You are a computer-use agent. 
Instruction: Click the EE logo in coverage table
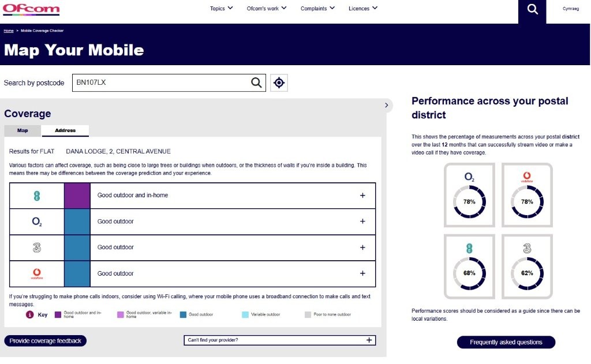[36, 196]
